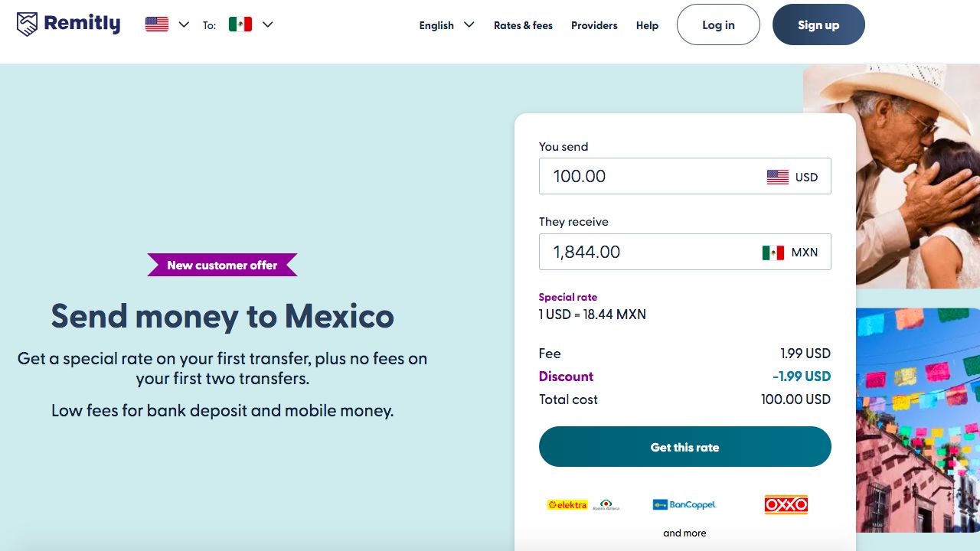Click the US flag in header
The image size is (980, 551).
point(157,24)
